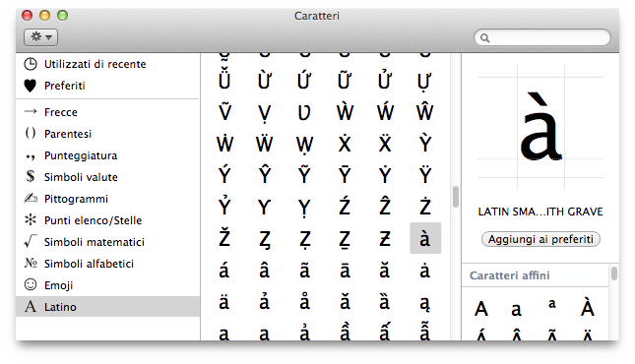Choose W with diaeresis
This screenshot has width=635, height=364.
coord(265,144)
